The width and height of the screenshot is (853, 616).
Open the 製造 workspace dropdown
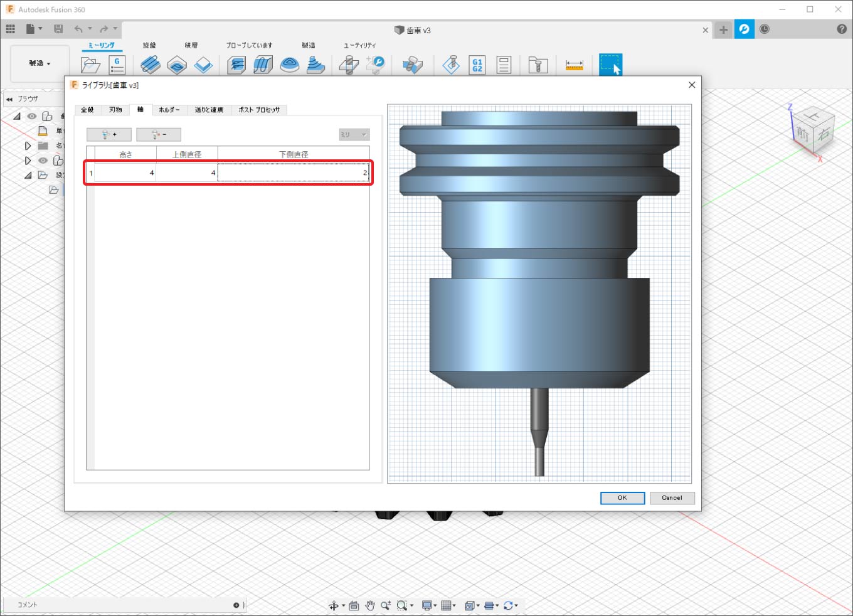(40, 63)
